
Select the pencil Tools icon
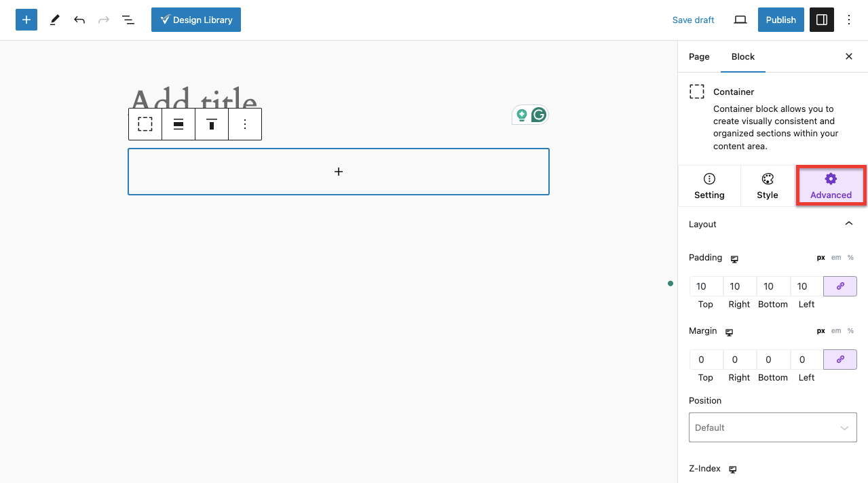tap(55, 20)
